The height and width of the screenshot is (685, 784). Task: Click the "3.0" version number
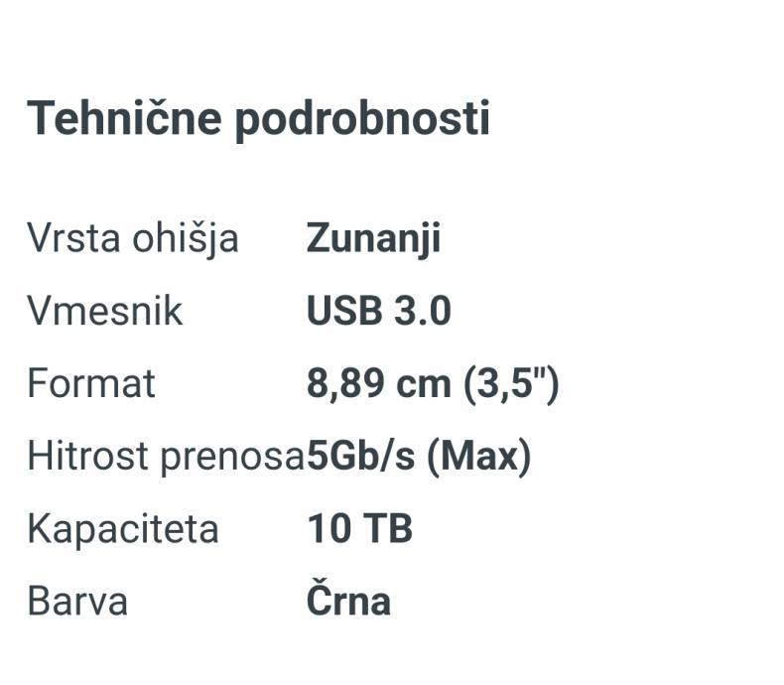(x=423, y=311)
